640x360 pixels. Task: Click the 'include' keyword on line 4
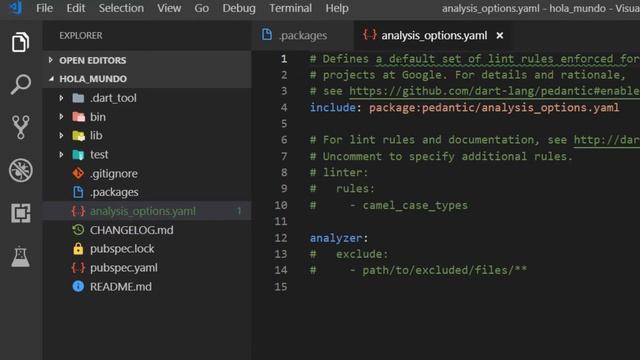point(332,107)
